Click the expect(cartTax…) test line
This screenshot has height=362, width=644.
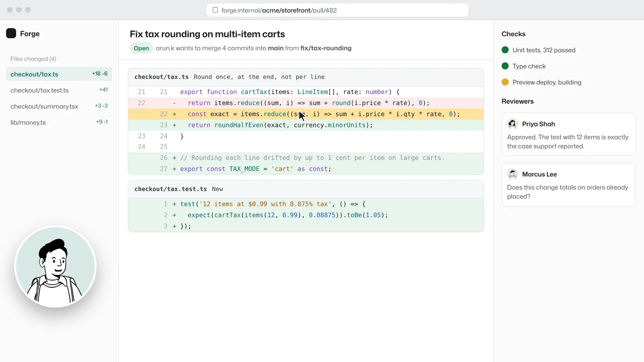306,215
